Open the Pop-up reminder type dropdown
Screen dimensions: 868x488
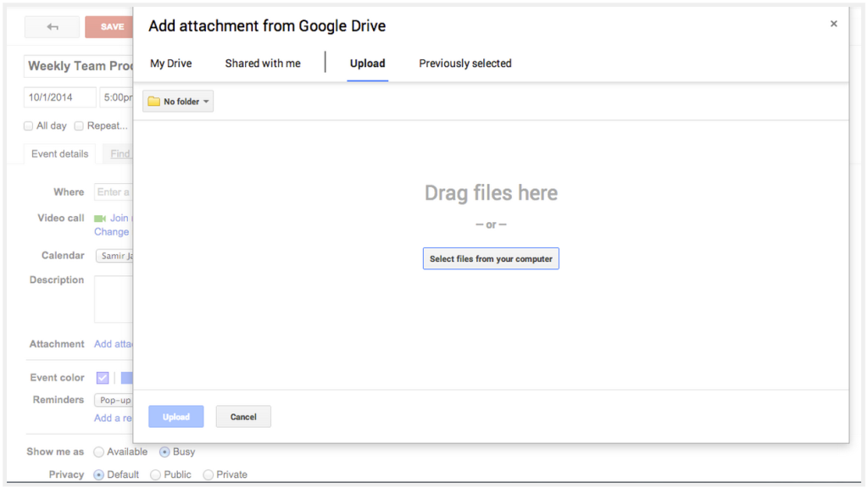tap(114, 400)
